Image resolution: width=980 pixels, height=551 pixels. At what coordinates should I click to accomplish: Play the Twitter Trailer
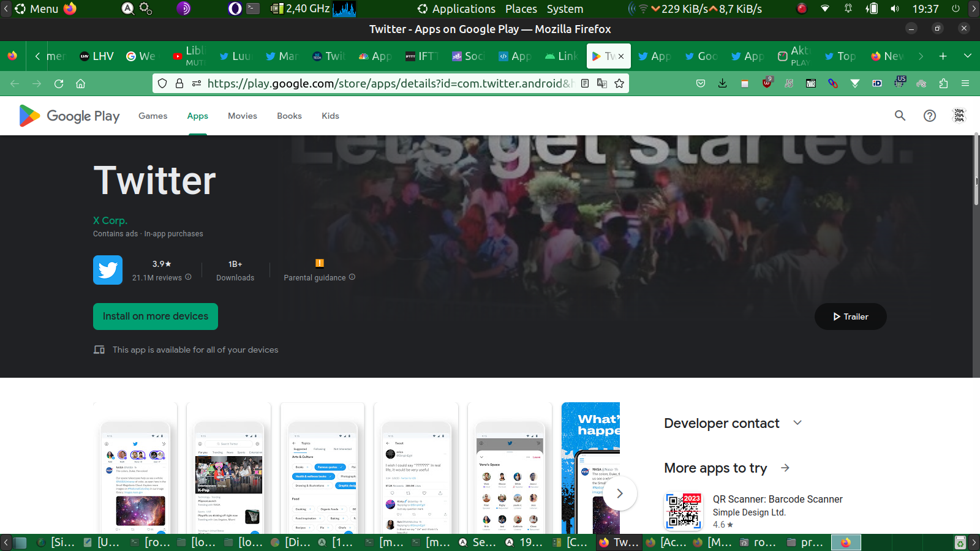pyautogui.click(x=850, y=317)
